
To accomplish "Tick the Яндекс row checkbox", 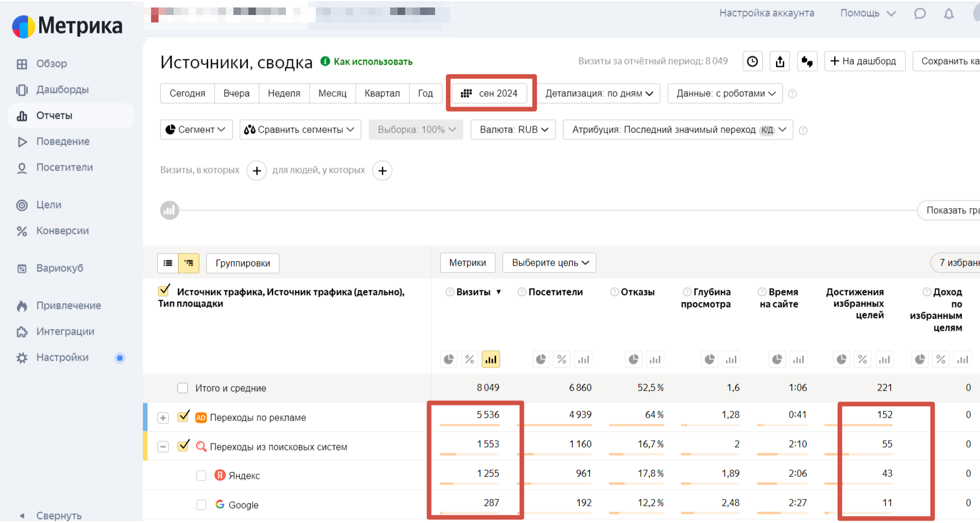I will coord(201,476).
